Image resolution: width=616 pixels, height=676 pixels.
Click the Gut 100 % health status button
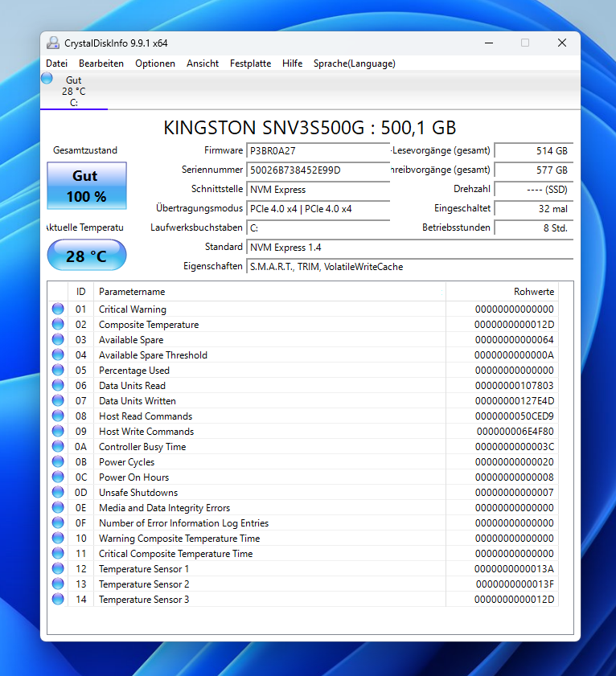point(87,186)
